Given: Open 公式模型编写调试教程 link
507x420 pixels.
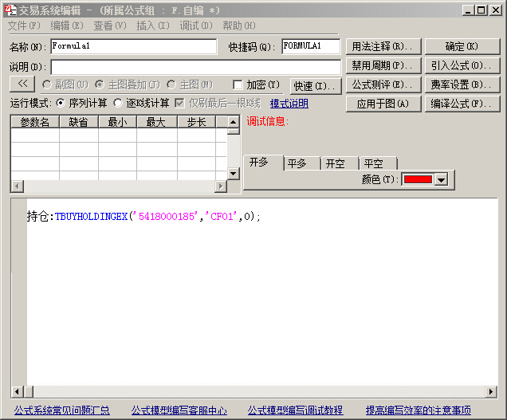Looking at the screenshot, I should tap(295, 410).
